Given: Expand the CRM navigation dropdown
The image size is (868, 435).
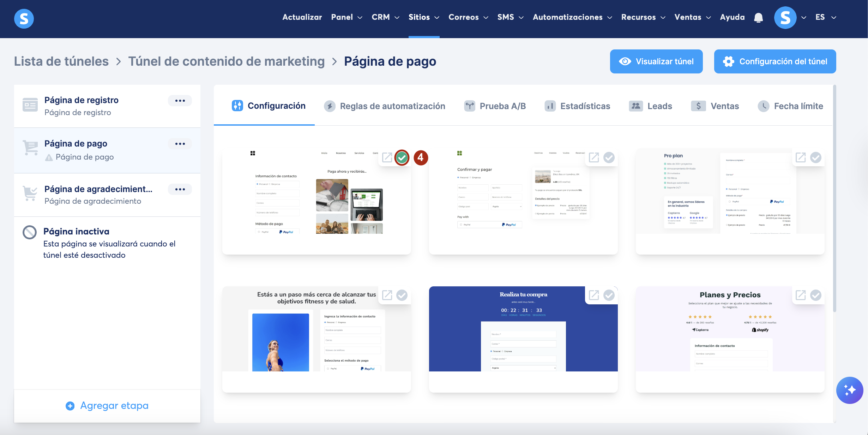Looking at the screenshot, I should point(385,17).
